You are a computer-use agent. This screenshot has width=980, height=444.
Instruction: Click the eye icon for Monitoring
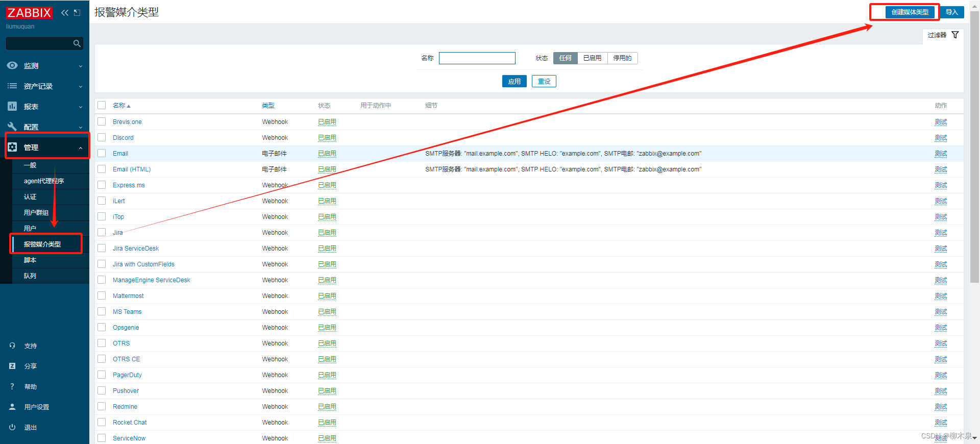(12, 66)
